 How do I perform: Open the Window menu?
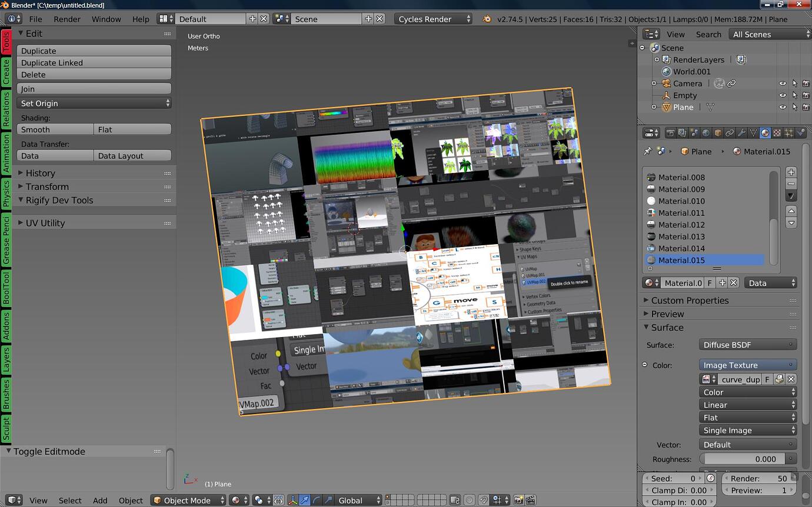107,19
